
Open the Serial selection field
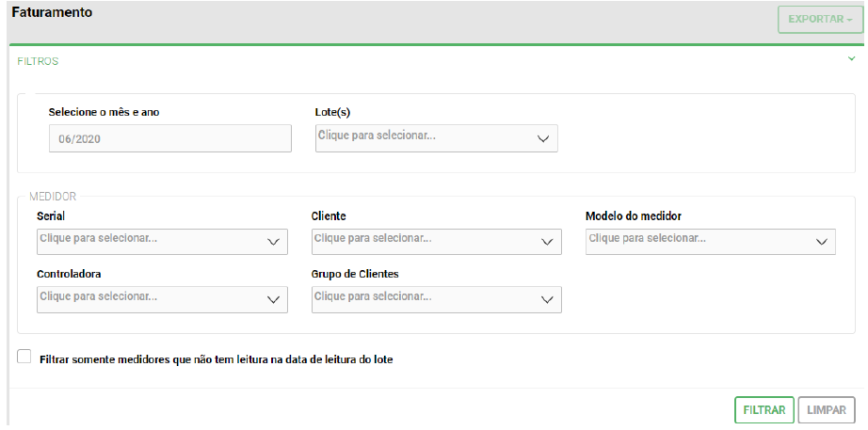(x=146, y=241)
